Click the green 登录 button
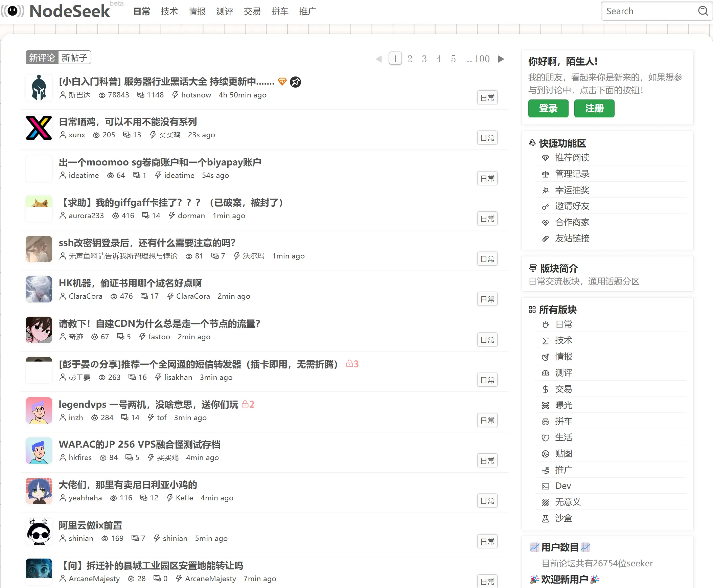713x588 pixels. 548,108
